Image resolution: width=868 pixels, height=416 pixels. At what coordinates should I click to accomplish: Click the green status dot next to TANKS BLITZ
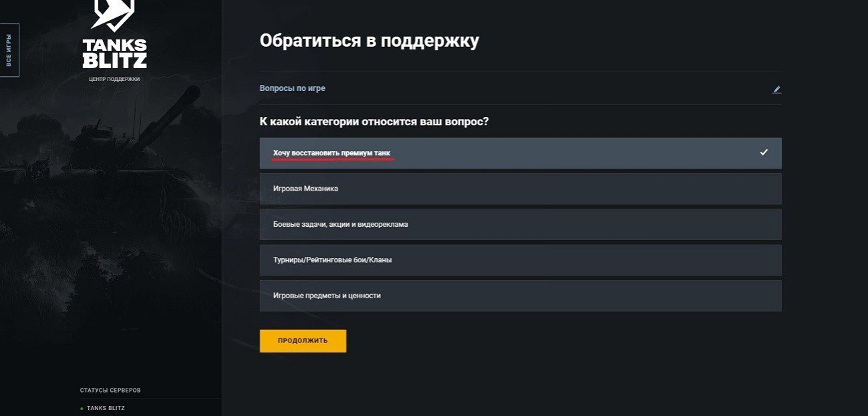pyautogui.click(x=82, y=408)
